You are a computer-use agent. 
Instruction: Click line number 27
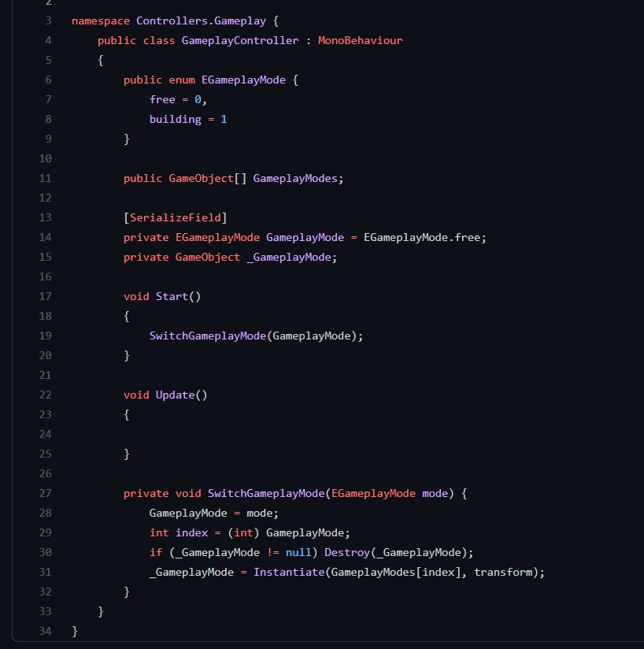click(x=45, y=493)
